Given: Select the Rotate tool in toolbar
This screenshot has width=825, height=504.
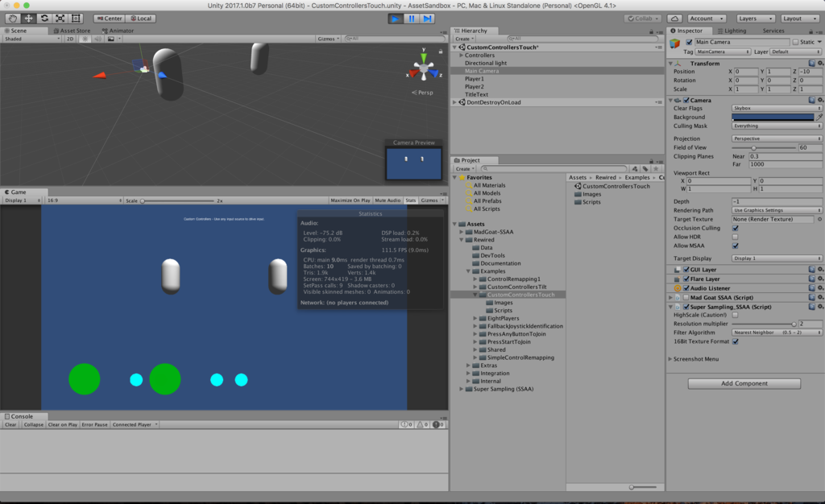Looking at the screenshot, I should pos(44,19).
